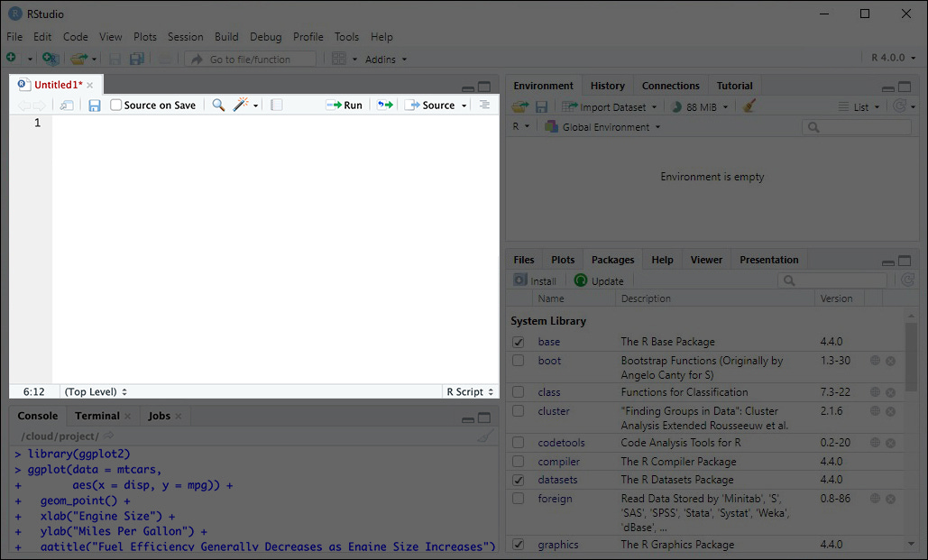Click the Packages refresh icon

click(x=908, y=280)
